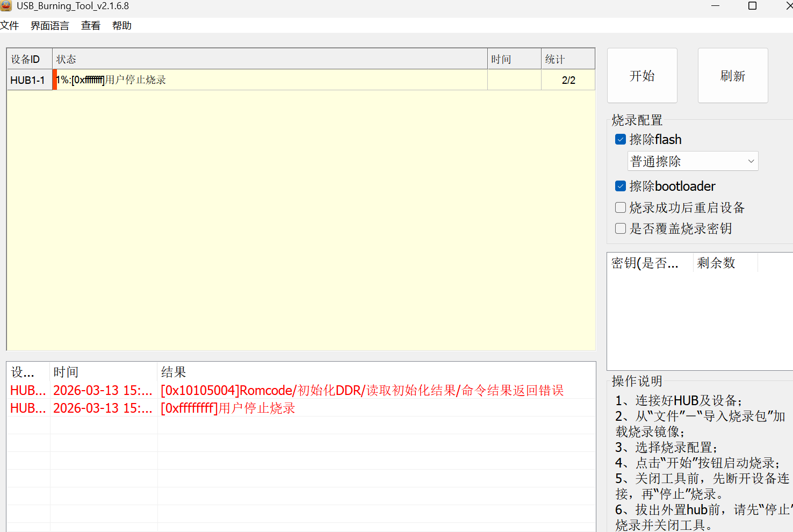Image resolution: width=793 pixels, height=532 pixels.
Task: Click the 统计 column header
Action: [x=568, y=59]
